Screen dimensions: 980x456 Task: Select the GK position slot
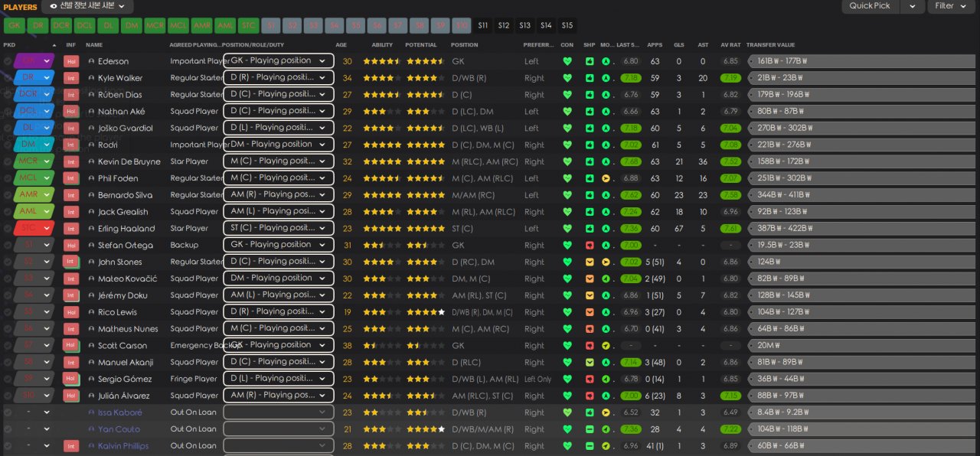[14, 25]
